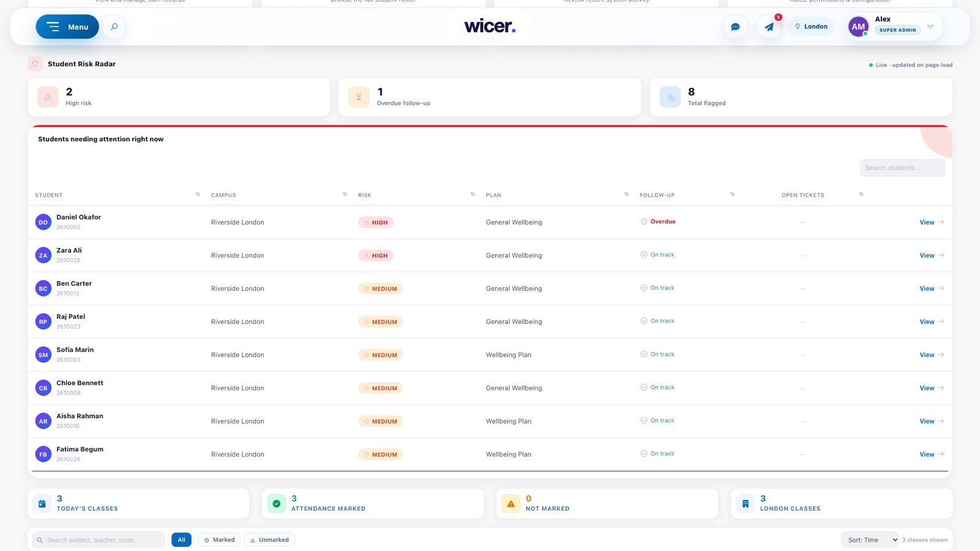Sort table by Campus column
The height and width of the screenshot is (551, 980).
click(345, 195)
